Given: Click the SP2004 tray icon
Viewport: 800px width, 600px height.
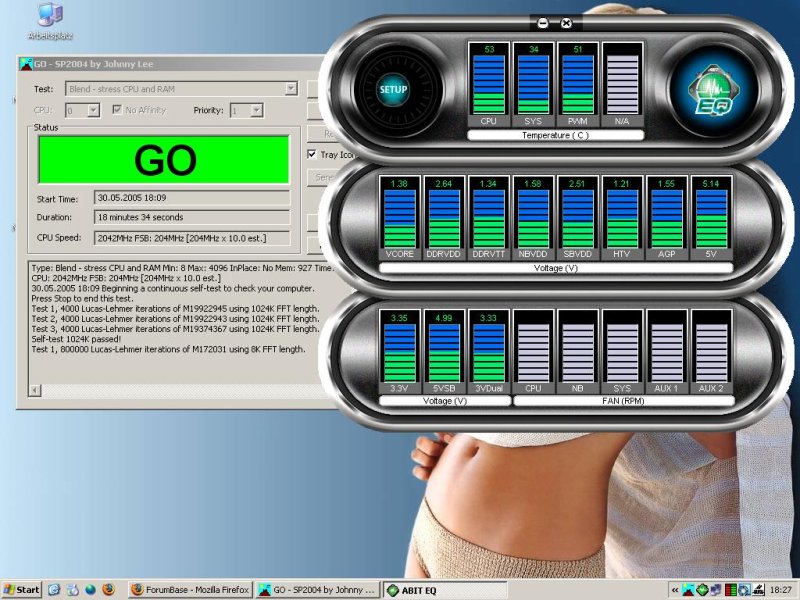Looking at the screenshot, I should coord(688,590).
